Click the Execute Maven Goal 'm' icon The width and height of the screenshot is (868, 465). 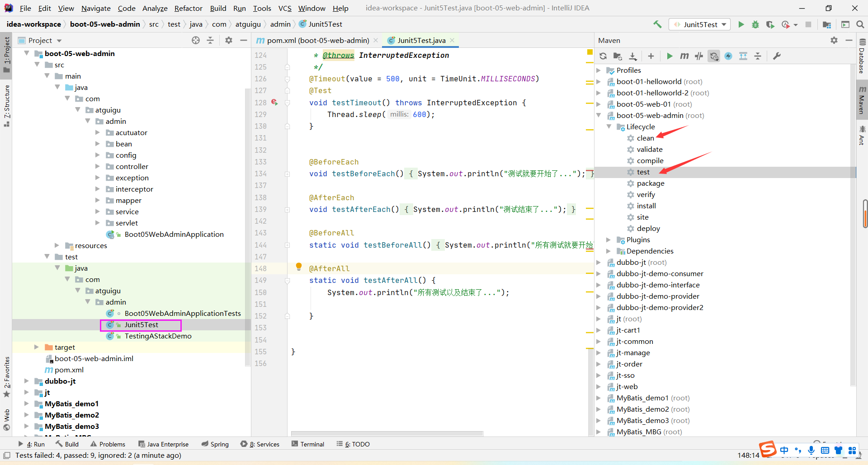[x=684, y=56]
